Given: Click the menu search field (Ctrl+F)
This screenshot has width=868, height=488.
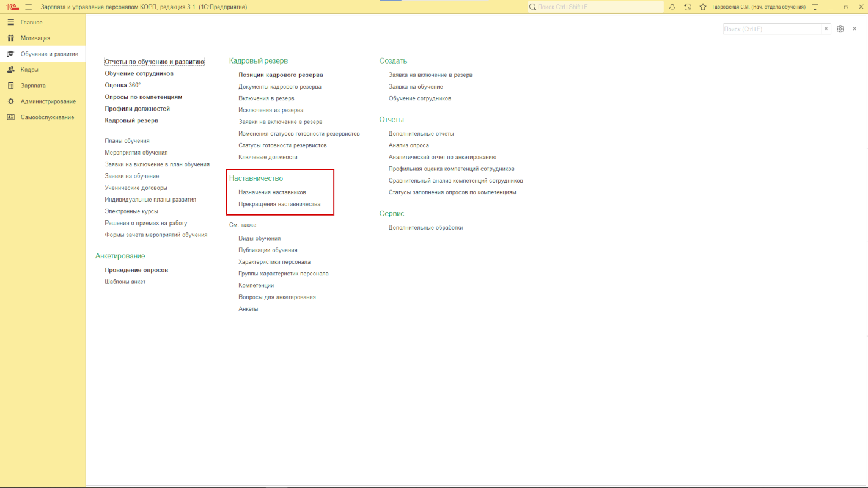Looking at the screenshot, I should coord(771,29).
